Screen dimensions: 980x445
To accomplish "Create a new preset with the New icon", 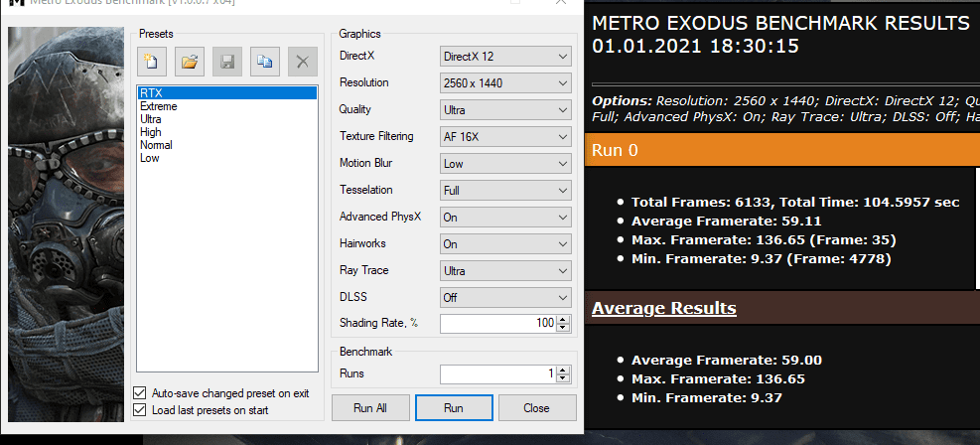I will coord(152,62).
